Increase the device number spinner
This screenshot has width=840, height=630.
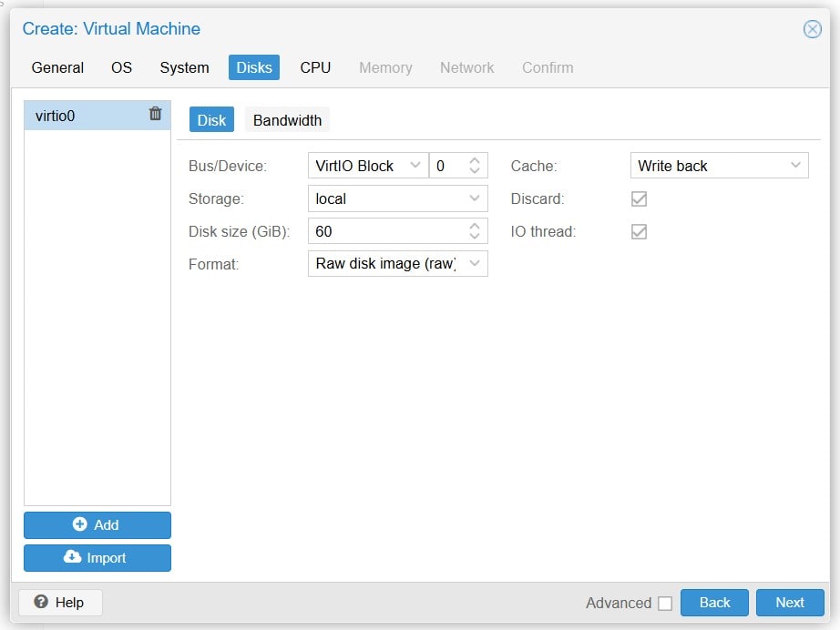point(475,161)
